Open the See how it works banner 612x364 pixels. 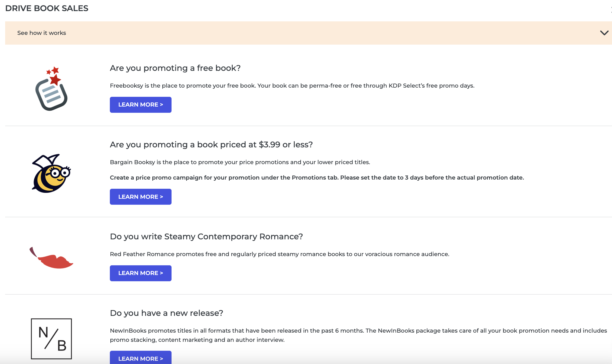[308, 33]
